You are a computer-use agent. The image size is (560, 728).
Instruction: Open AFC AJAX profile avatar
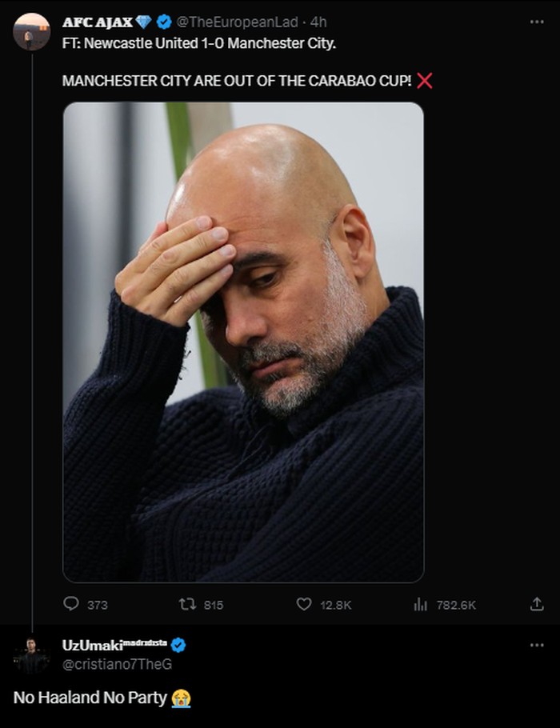pos(32,31)
